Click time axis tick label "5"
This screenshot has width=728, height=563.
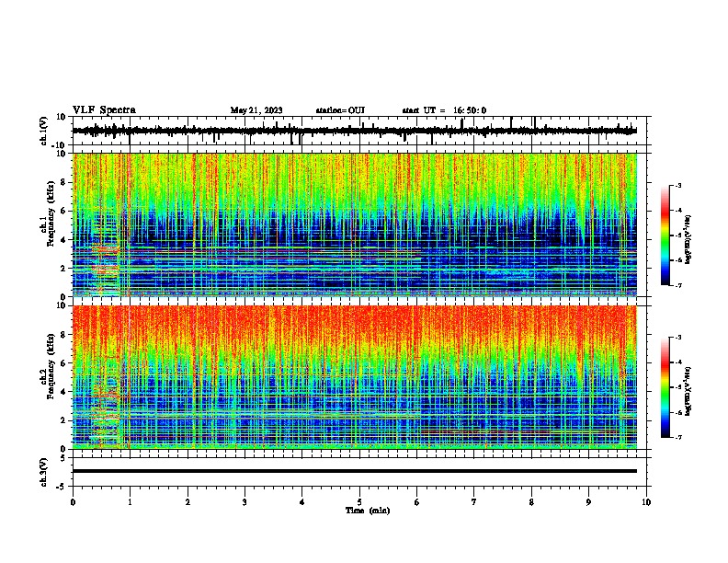point(359,502)
